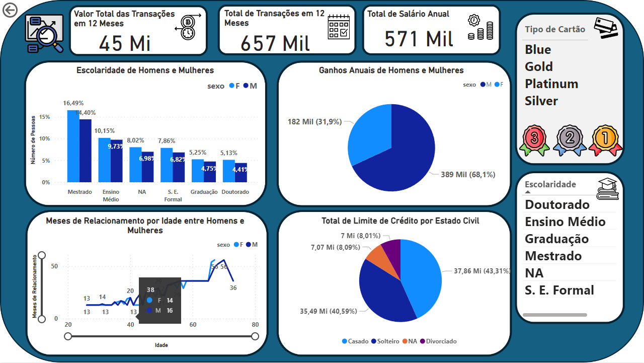Filter by NA in Escolaridade slicer

tap(534, 273)
